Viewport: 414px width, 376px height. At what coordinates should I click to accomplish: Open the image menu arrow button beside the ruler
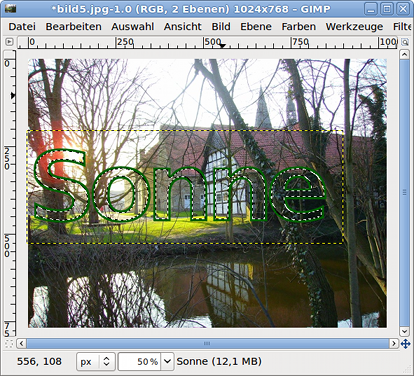9,42
